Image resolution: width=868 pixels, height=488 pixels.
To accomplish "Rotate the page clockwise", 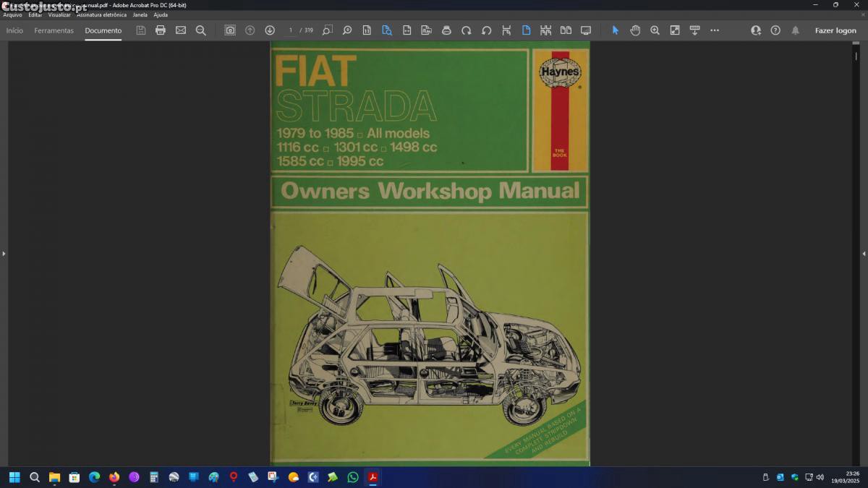I will click(x=467, y=30).
